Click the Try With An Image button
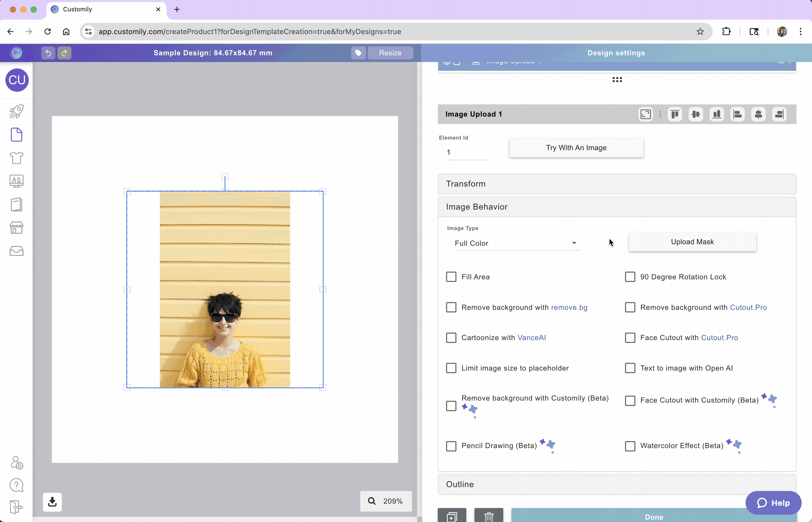812x522 pixels. click(576, 148)
